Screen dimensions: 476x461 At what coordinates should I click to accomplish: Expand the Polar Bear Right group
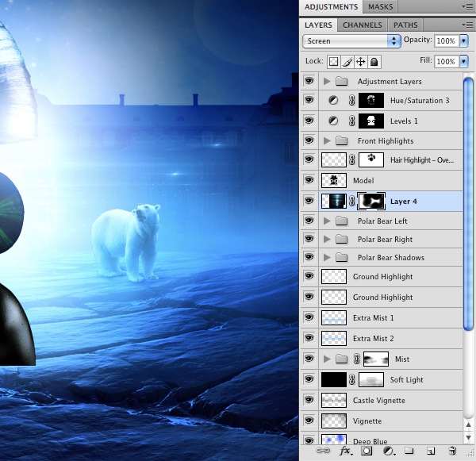pos(327,239)
